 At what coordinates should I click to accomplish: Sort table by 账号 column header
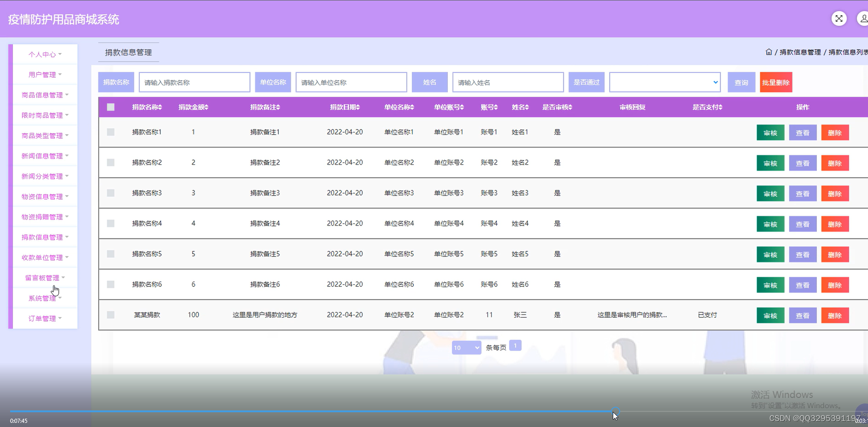[x=489, y=107]
